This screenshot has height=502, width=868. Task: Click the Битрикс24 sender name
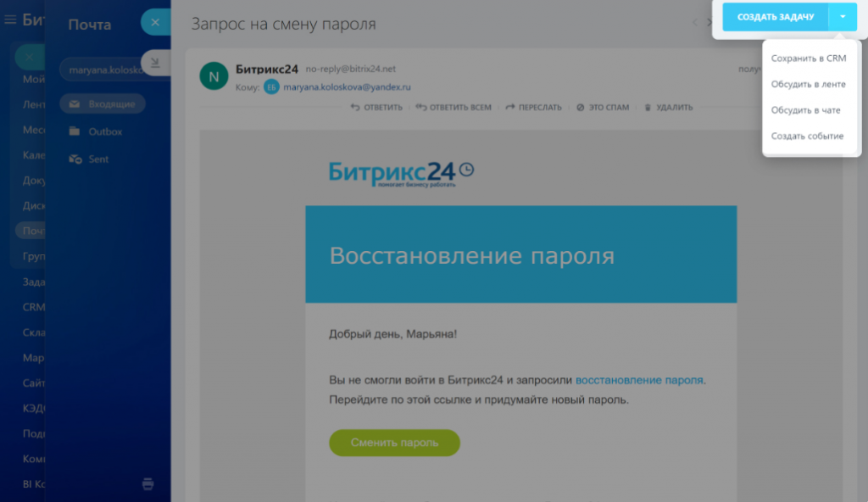(267, 69)
